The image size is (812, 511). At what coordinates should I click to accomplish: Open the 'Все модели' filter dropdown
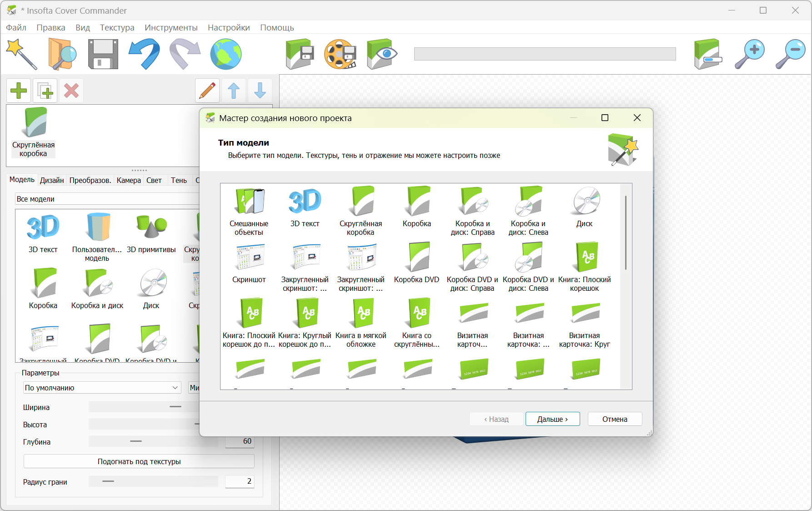coord(107,199)
